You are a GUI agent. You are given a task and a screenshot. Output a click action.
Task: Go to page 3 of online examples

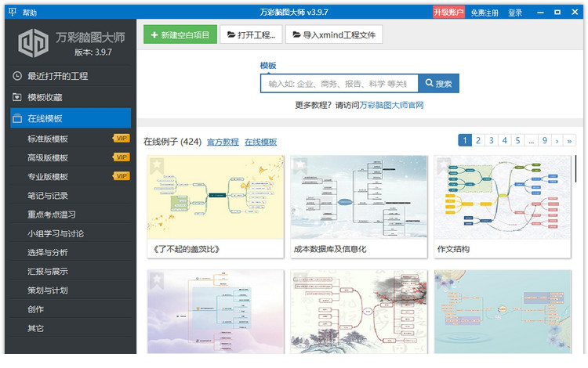492,141
